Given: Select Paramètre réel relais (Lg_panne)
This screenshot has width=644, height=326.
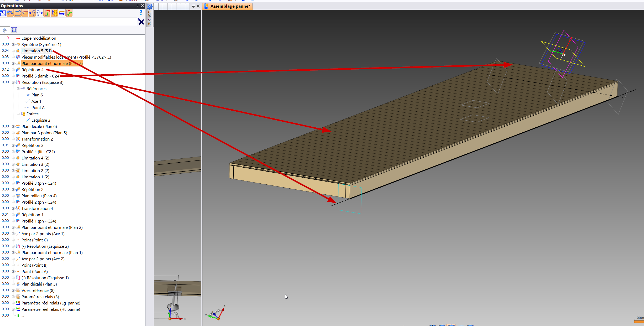Looking at the screenshot, I should tap(51, 303).
